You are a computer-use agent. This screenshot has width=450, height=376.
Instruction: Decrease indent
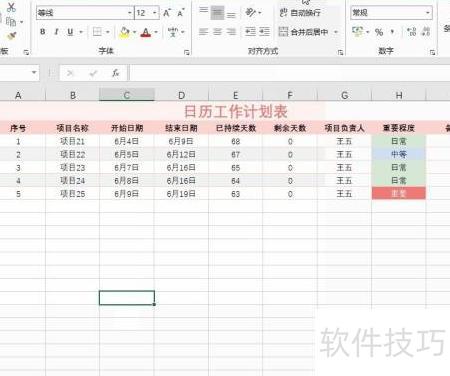(250, 32)
